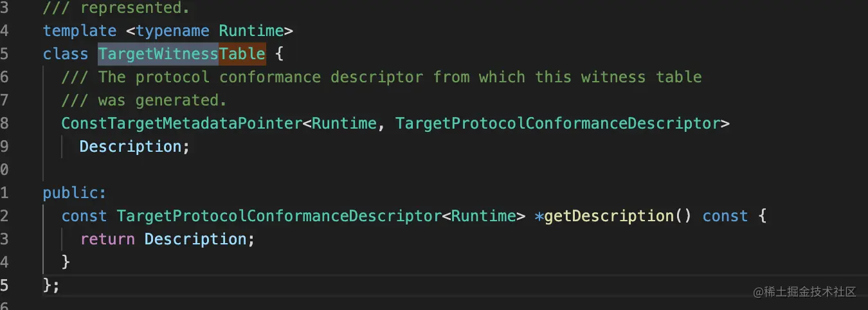868x310 pixels.
Task: Click the trailing const keyword after getDescription()
Action: (x=725, y=215)
